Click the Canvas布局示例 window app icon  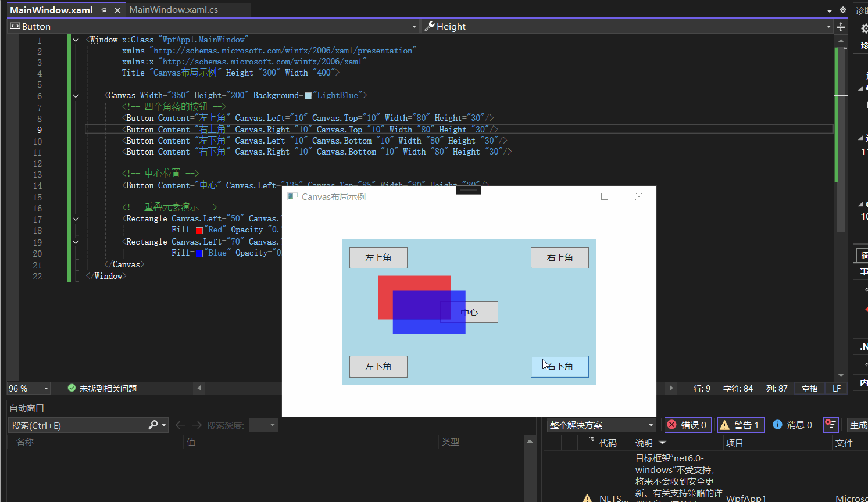pyautogui.click(x=293, y=196)
